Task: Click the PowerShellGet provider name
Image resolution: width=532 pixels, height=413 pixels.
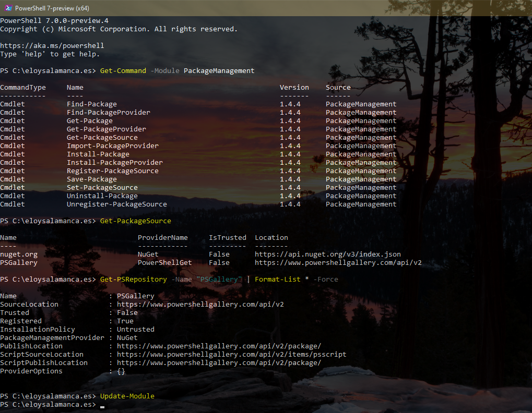Action: [x=164, y=263]
